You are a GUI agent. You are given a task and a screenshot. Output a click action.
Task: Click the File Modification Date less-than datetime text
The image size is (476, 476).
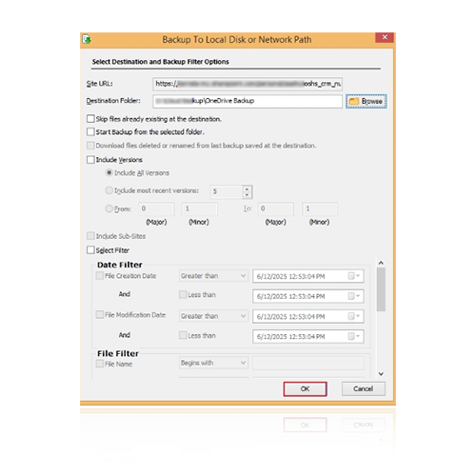click(x=290, y=337)
